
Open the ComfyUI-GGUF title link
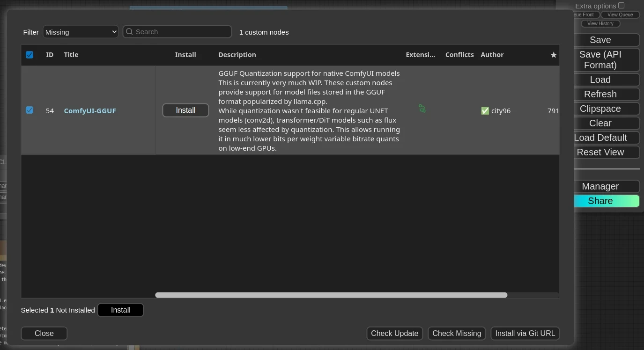point(90,111)
